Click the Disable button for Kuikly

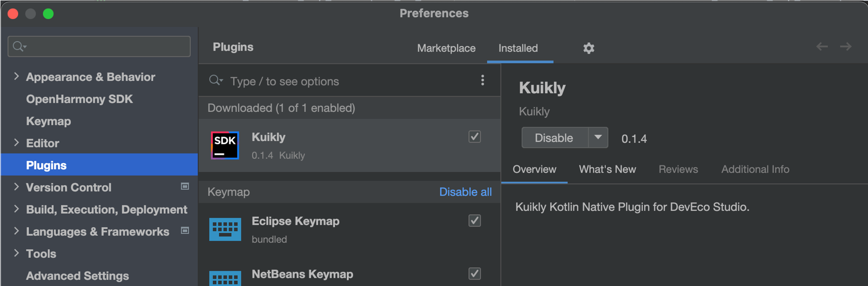(555, 138)
